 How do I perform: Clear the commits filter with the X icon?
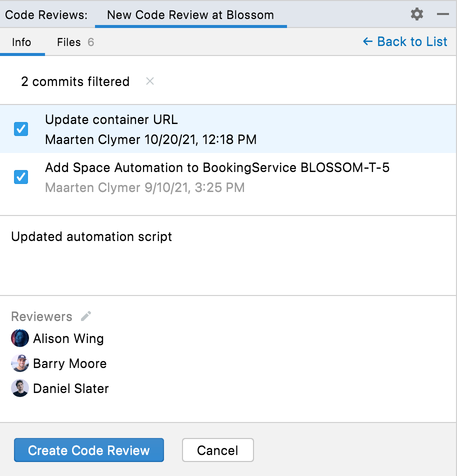pos(149,81)
